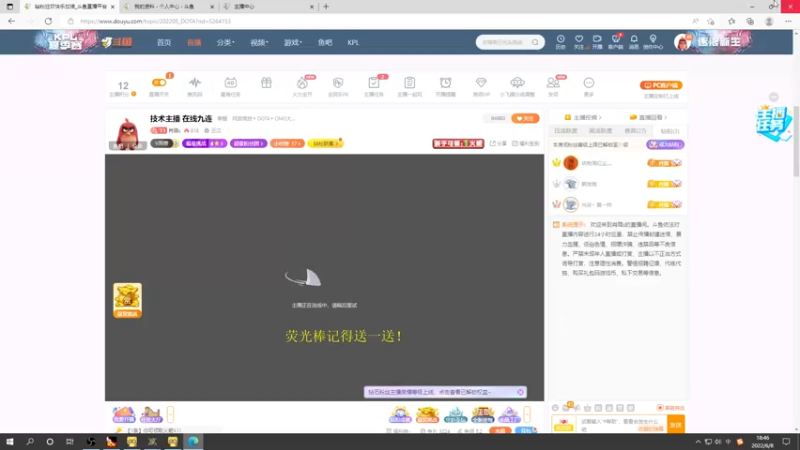Screen dimensions: 800x450
Task: Open user avatar in the site header
Action: pyautogui.click(x=682, y=42)
